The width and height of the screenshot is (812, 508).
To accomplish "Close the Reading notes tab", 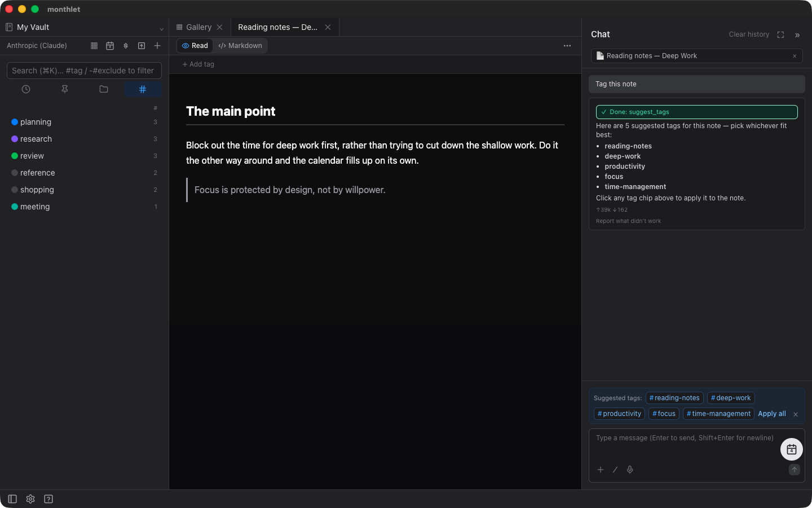I will coord(328,27).
